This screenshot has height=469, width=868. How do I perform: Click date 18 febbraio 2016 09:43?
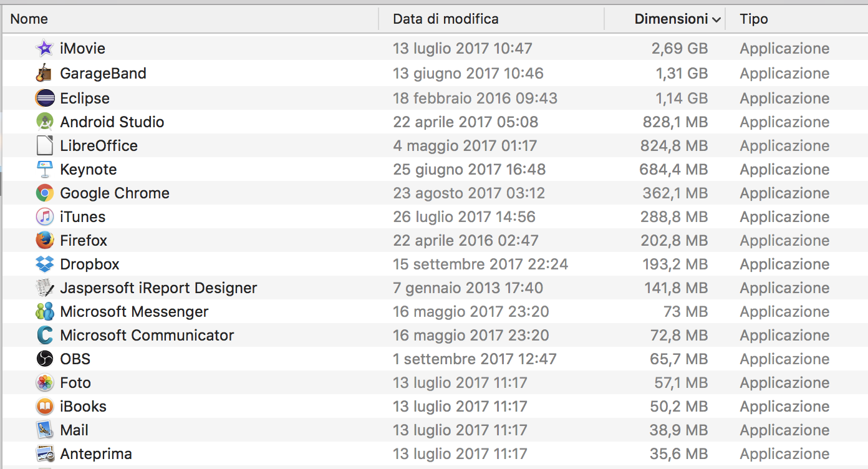click(475, 98)
